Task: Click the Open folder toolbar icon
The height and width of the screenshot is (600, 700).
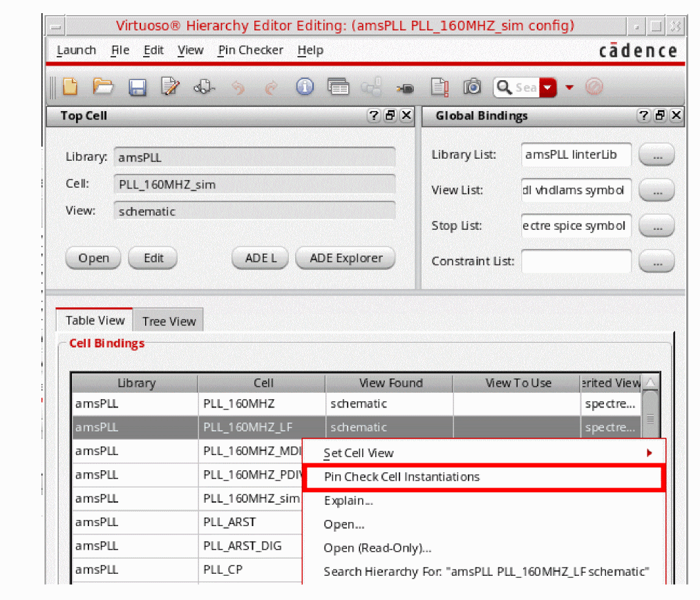Action: [103, 87]
